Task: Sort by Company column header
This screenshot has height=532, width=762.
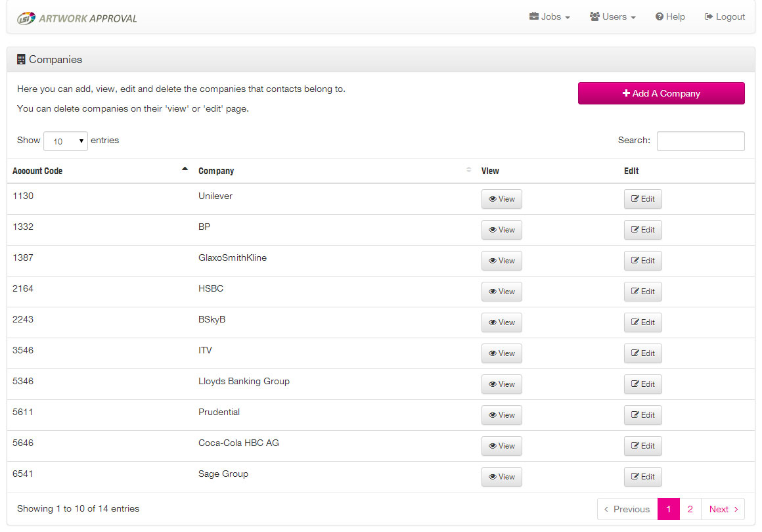Action: point(334,171)
